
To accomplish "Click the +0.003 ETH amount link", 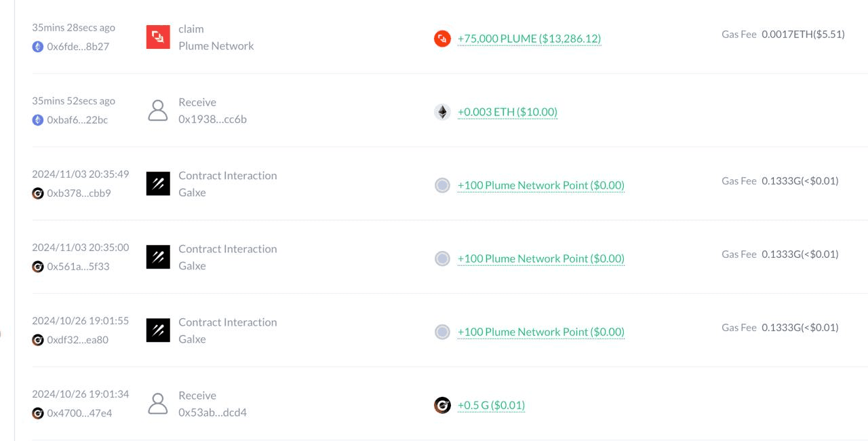I will pyautogui.click(x=507, y=112).
